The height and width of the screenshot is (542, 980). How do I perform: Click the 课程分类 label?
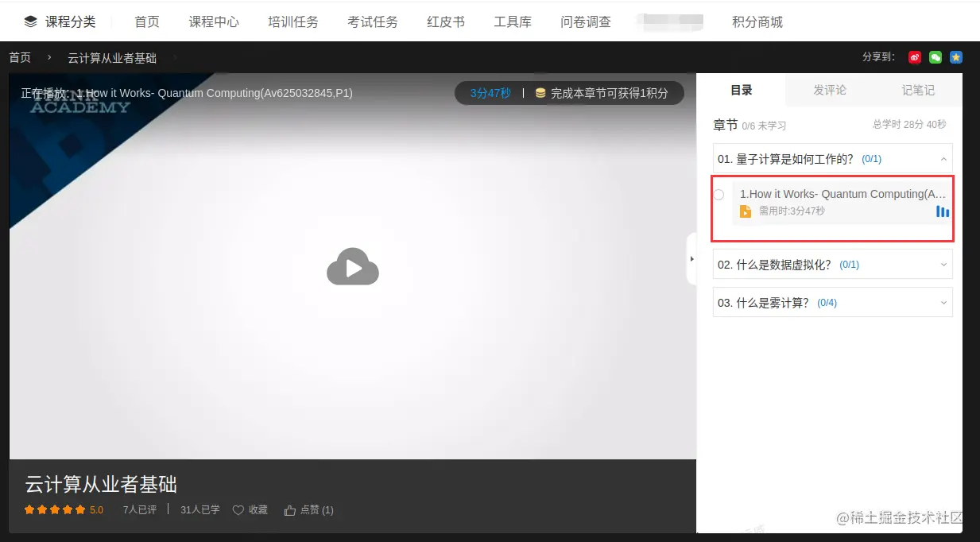coord(70,21)
